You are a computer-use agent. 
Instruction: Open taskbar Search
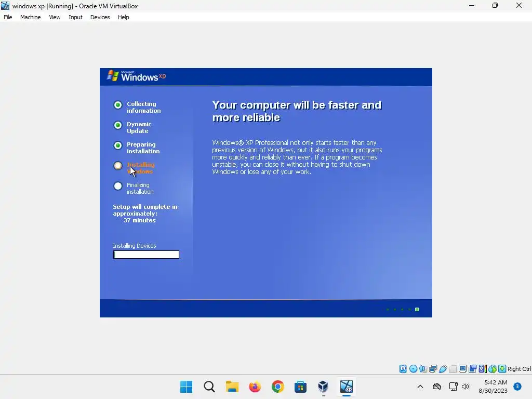point(209,387)
